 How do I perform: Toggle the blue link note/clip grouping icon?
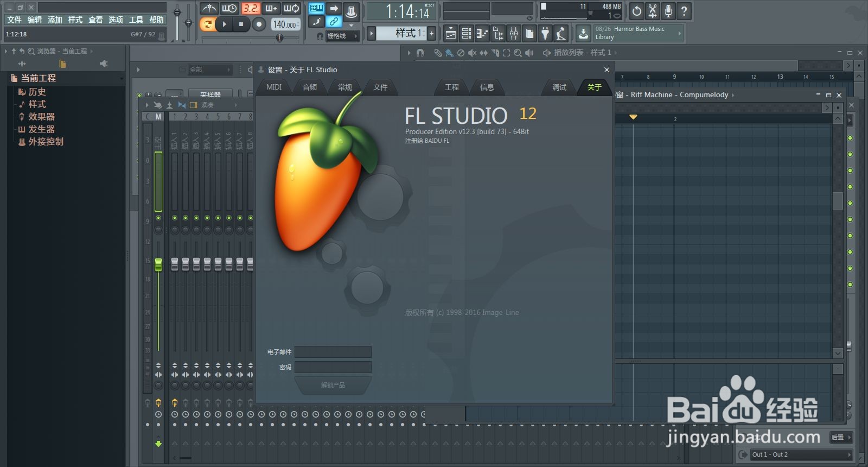pos(334,22)
